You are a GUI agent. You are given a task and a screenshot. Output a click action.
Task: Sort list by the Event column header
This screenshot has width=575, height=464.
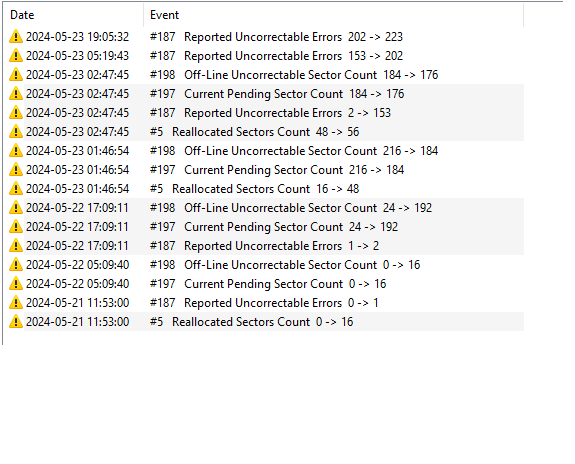click(334, 15)
